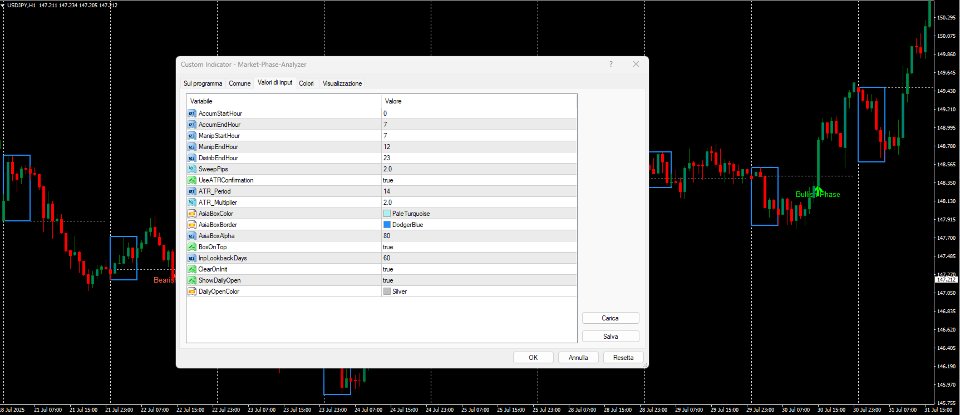Viewport: 960px width, 415px height.
Task: Click the ShowDailyOpen boolean icon
Action: coord(192,280)
